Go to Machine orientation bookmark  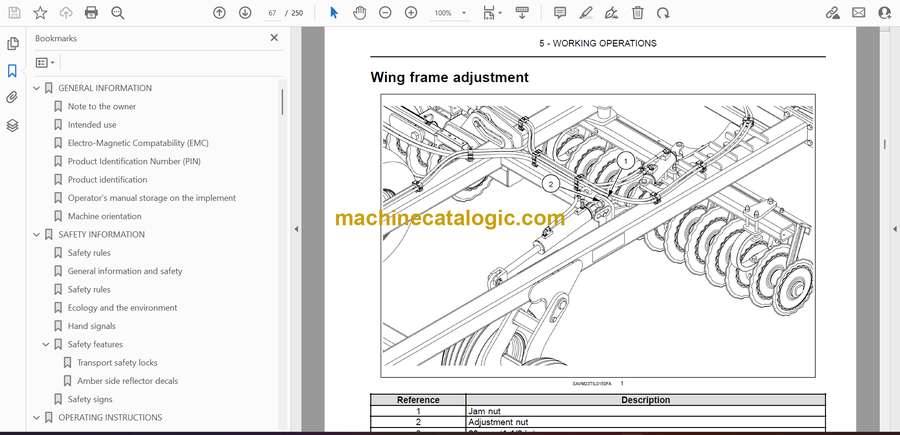104,216
